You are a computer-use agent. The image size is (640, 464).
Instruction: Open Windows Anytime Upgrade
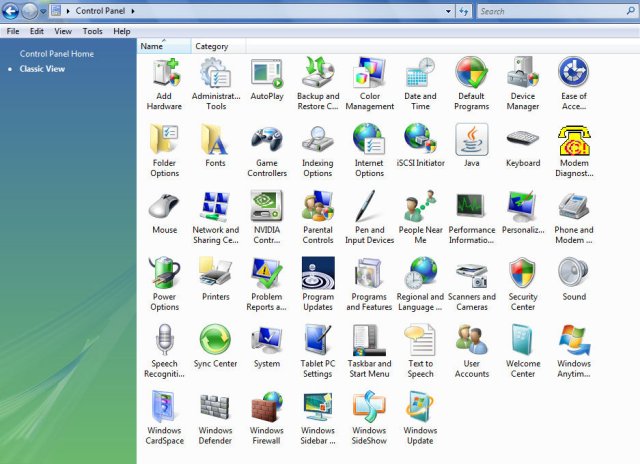click(x=574, y=352)
